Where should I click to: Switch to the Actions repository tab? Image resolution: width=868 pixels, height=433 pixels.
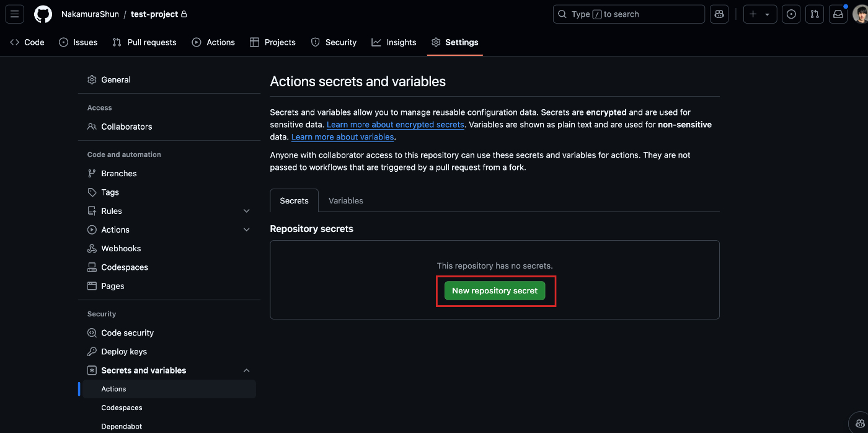click(x=213, y=42)
